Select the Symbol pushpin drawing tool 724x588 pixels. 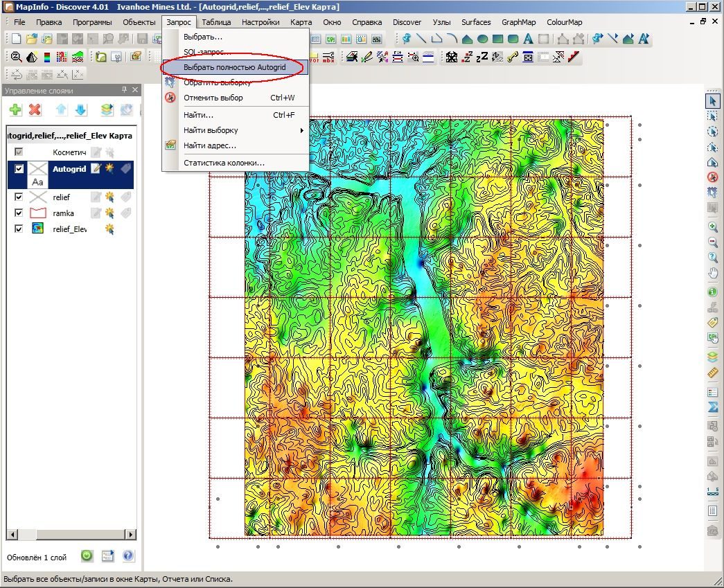406,39
